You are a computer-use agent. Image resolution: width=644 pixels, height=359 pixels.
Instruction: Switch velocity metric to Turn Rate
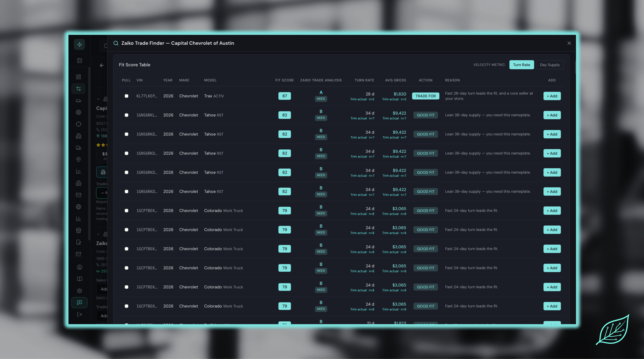click(x=522, y=65)
